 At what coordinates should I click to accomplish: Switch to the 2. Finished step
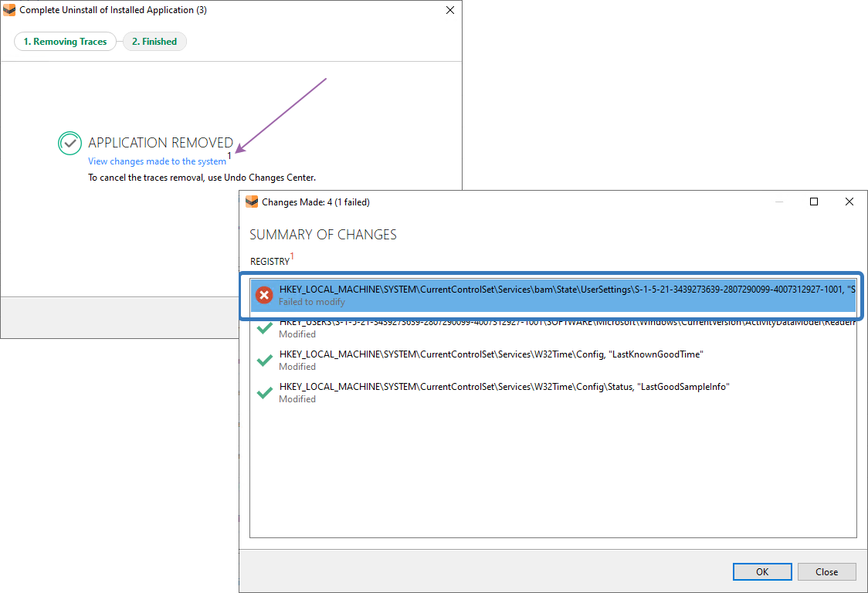point(154,42)
